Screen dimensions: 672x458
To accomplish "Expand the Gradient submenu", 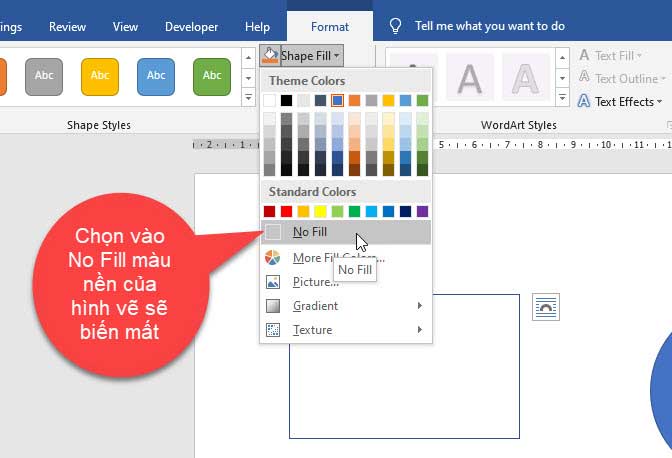I will pos(346,306).
